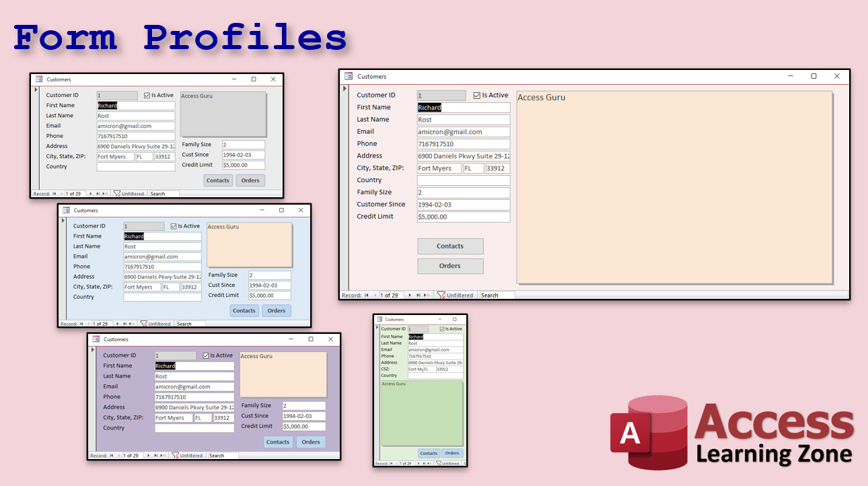This screenshot has width=868, height=486.
Task: Click next record arrow in large form navigator
Action: point(410,295)
